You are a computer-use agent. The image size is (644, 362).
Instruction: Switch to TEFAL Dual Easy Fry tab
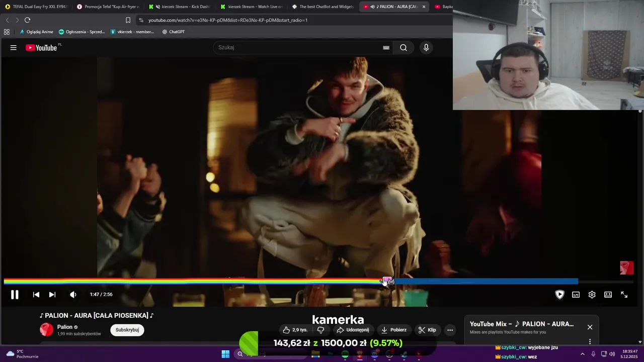click(x=36, y=7)
